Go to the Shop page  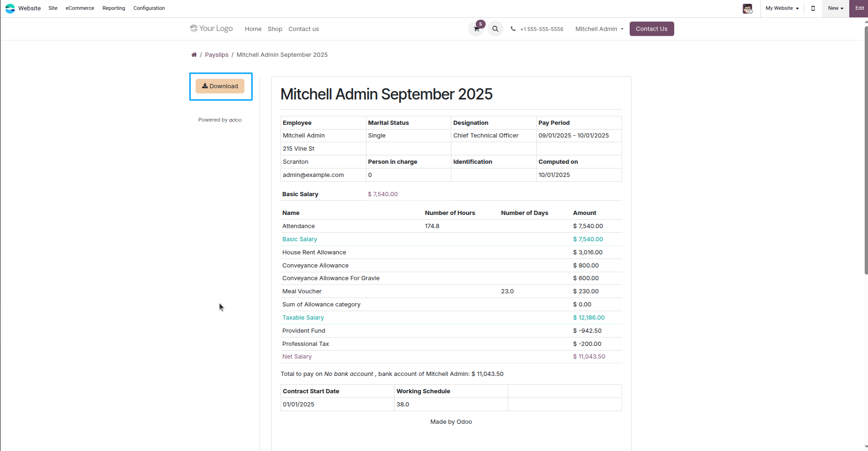275,29
